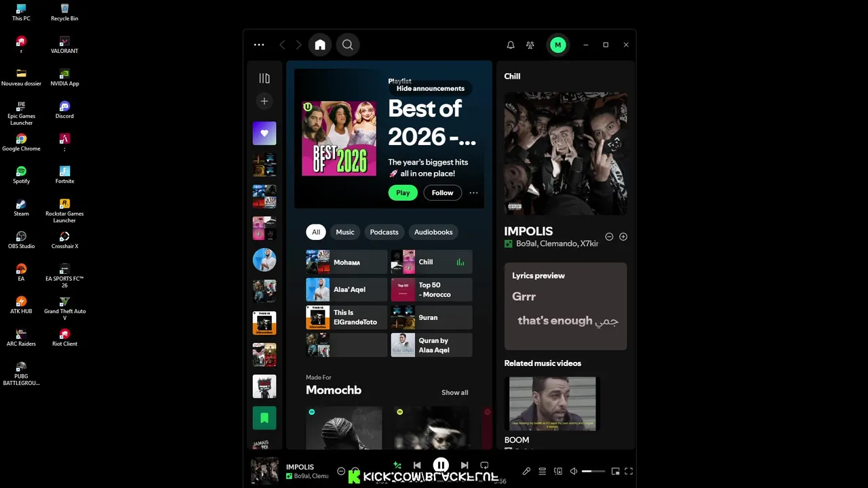Open the Best of 2026 cover art

coord(339,138)
